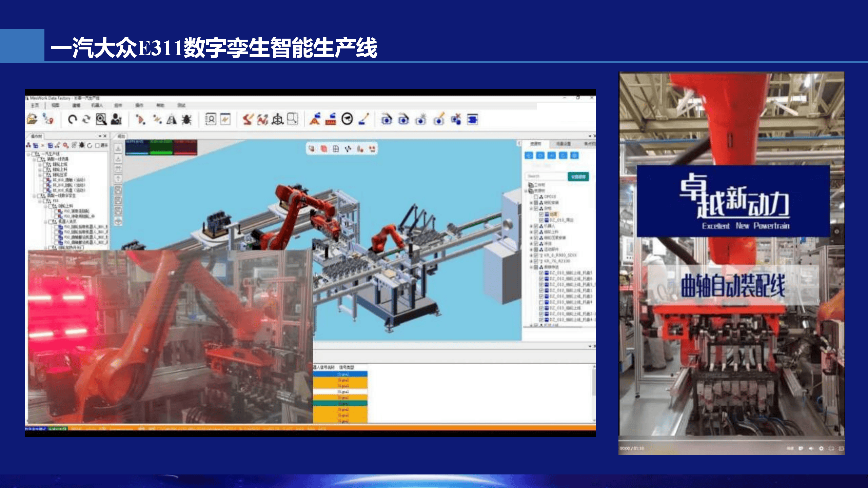The width and height of the screenshot is (868, 488).
Task: Click the blue brush with pencil toolbar icon
Action: (363, 119)
